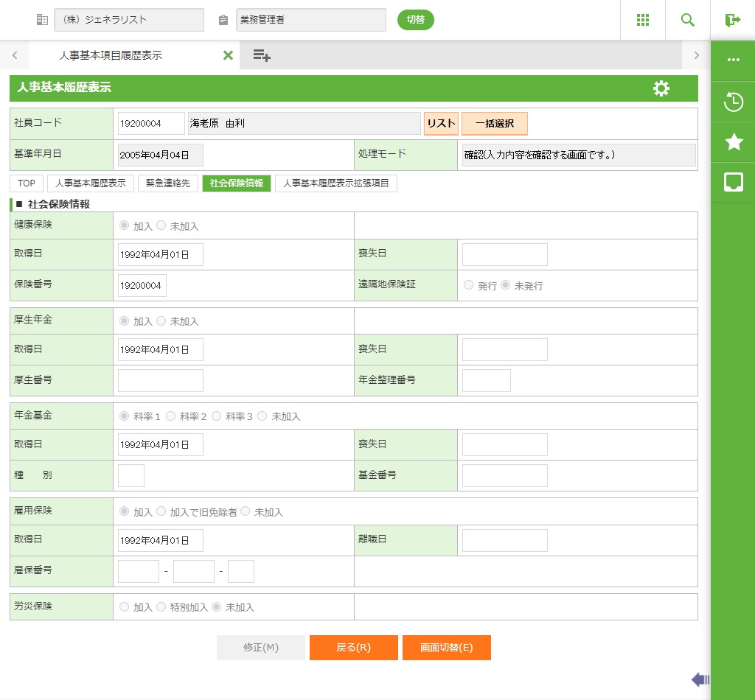The image size is (755, 700).
Task: Open the history clock icon in sidebar
Action: [x=733, y=102]
